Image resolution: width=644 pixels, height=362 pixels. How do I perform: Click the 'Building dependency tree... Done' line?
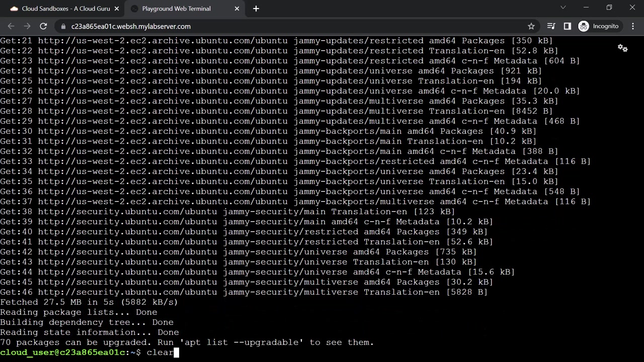point(87,322)
